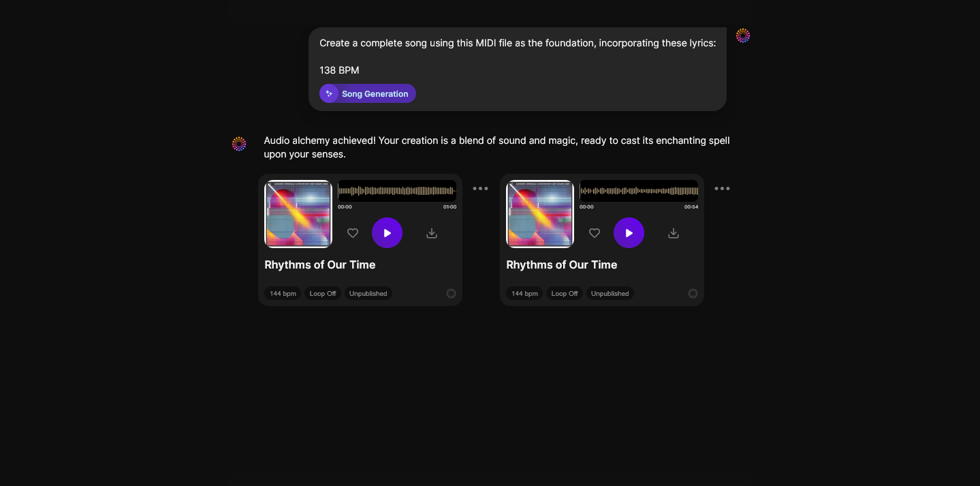Open cover art of the second song
Image resolution: width=980 pixels, height=486 pixels.
point(540,214)
